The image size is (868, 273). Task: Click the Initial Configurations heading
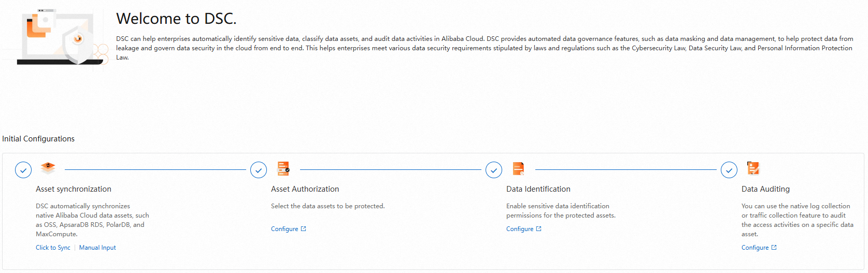click(x=38, y=139)
